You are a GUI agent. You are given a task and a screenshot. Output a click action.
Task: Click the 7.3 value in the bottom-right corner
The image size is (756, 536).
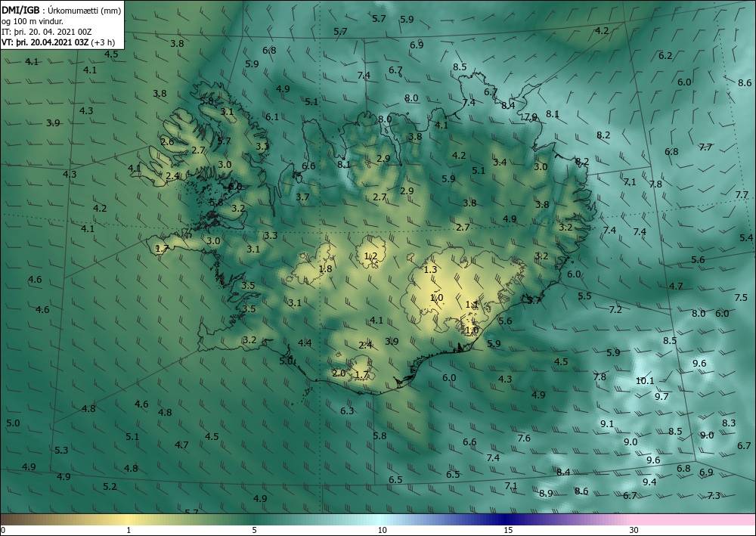coord(714,496)
